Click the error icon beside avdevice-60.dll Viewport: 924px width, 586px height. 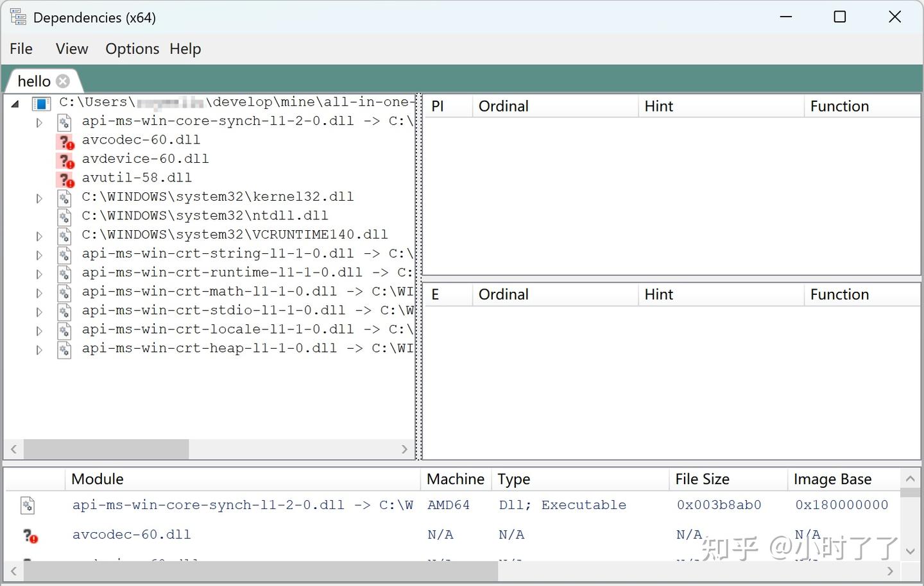click(x=65, y=162)
